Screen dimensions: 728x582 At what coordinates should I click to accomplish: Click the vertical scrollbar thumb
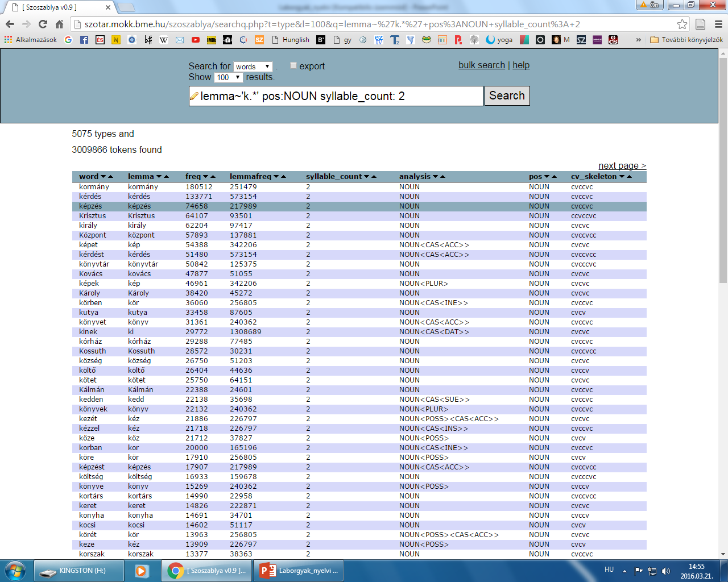point(723,171)
